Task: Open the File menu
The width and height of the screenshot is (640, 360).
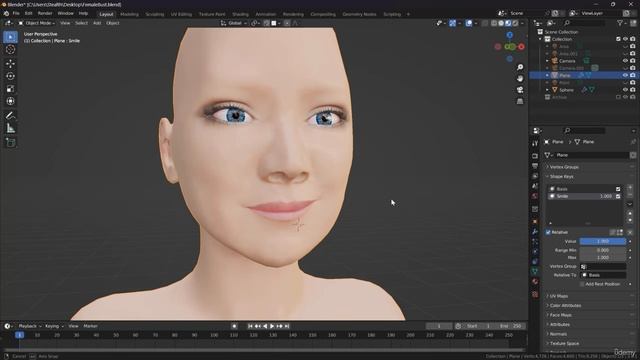Action: click(x=16, y=13)
